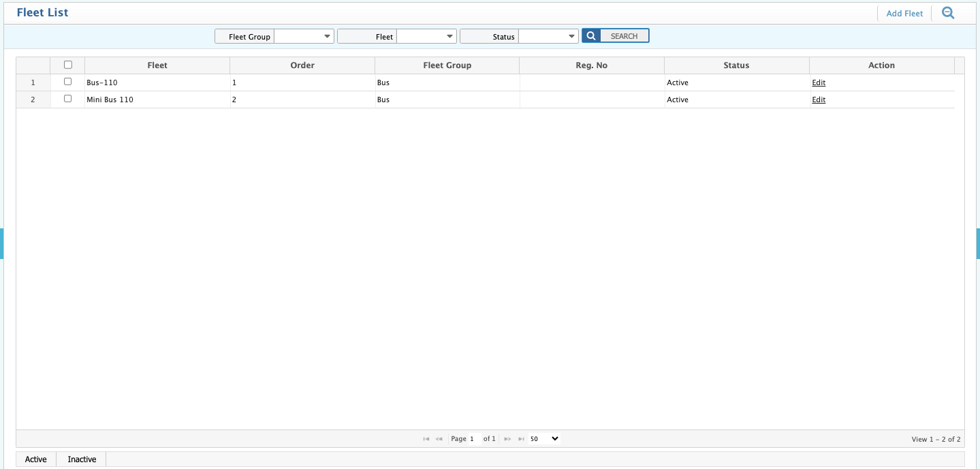Change rows per page from 50
The width and height of the screenshot is (980, 469).
pos(544,439)
